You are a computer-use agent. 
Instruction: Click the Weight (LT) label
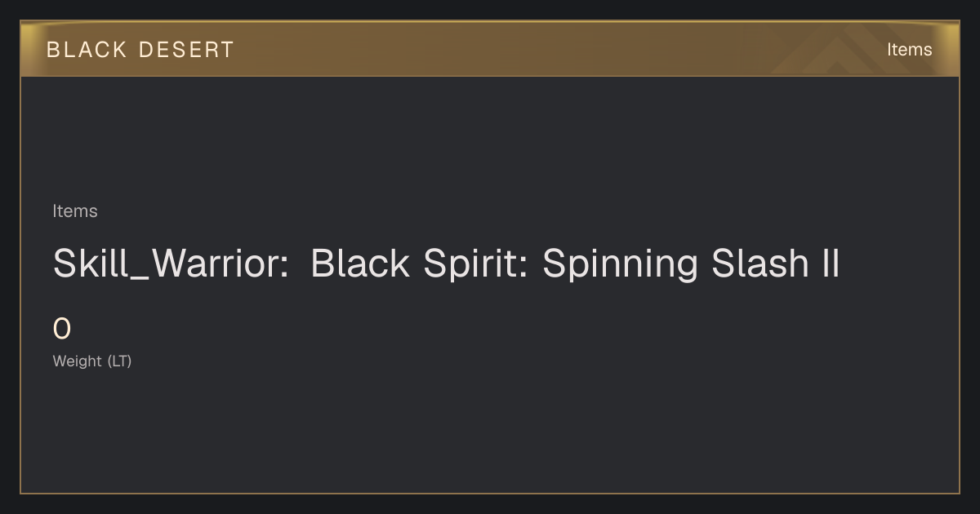click(92, 361)
